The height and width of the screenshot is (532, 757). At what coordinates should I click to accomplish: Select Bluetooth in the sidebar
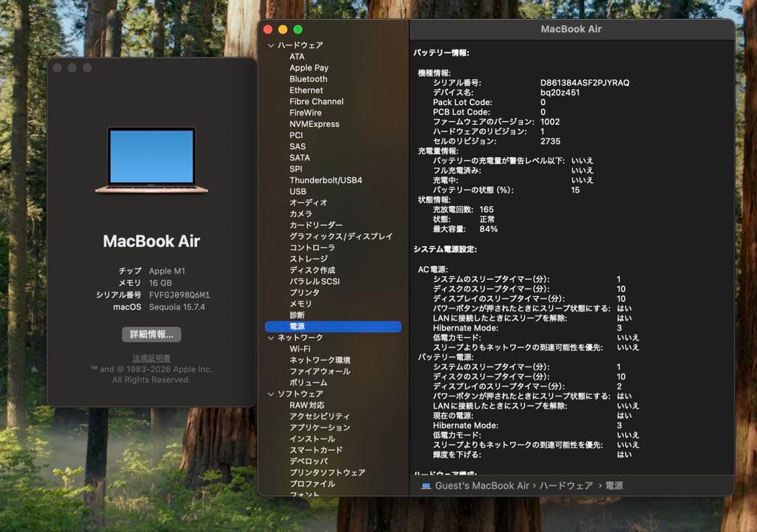(308, 79)
